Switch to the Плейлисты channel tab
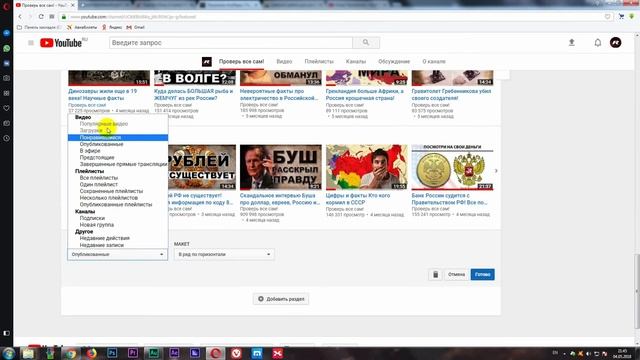This screenshot has height=360, width=640. pos(319,61)
